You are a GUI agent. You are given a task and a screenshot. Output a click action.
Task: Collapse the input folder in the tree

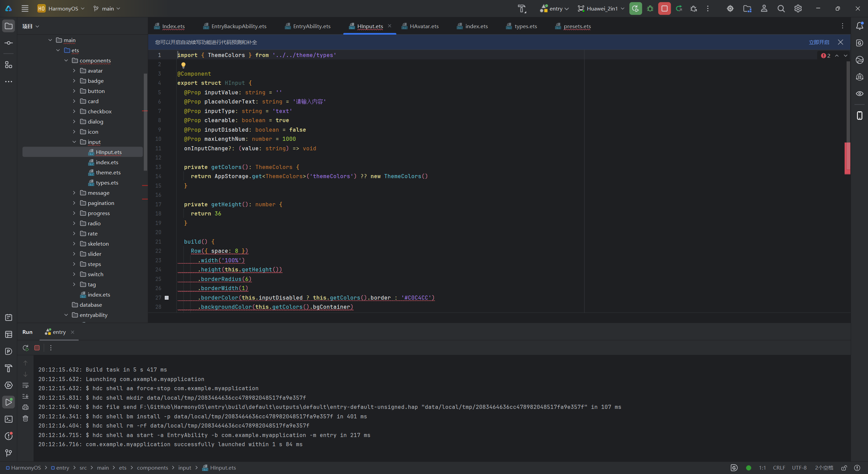click(74, 142)
